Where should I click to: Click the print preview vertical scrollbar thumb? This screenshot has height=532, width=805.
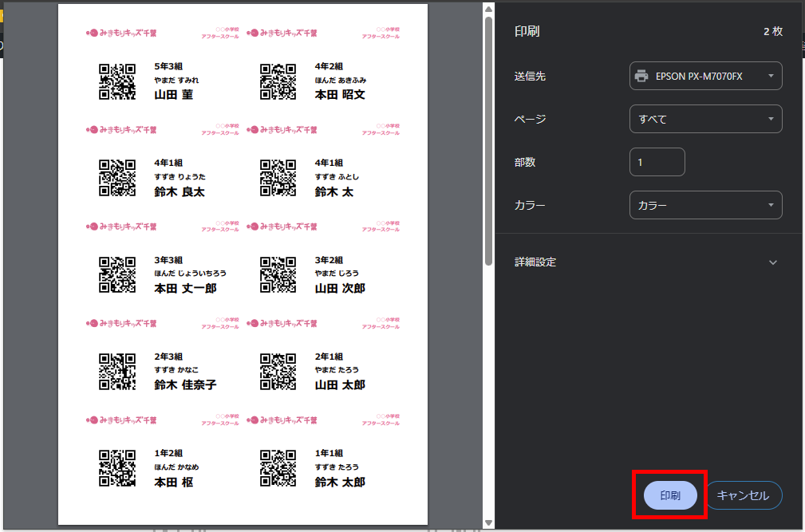pyautogui.click(x=488, y=140)
